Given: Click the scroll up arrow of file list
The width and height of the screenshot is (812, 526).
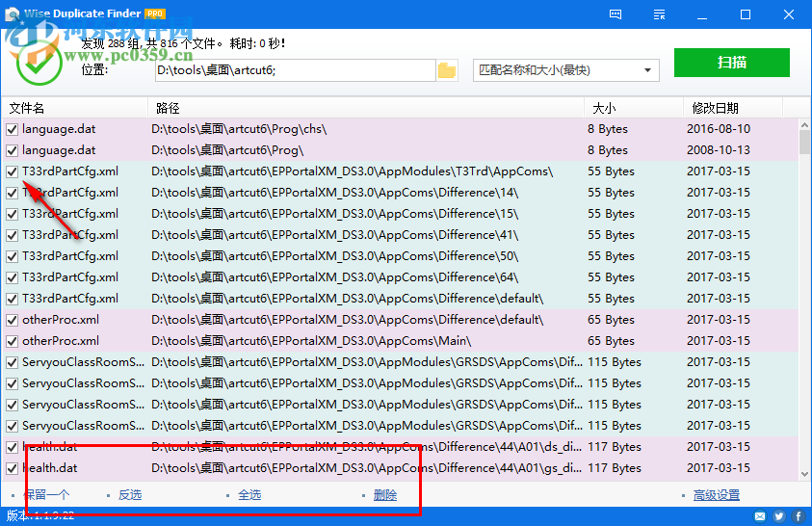Looking at the screenshot, I should tap(804, 125).
